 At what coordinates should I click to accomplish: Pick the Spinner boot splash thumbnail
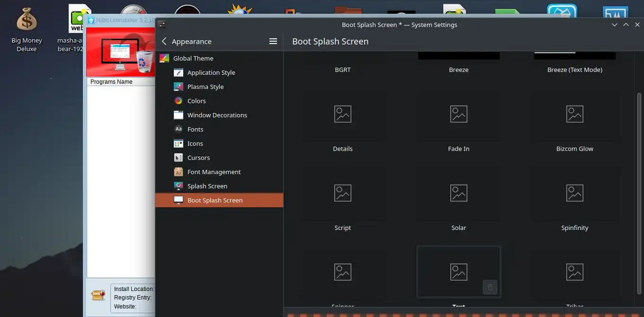343,272
